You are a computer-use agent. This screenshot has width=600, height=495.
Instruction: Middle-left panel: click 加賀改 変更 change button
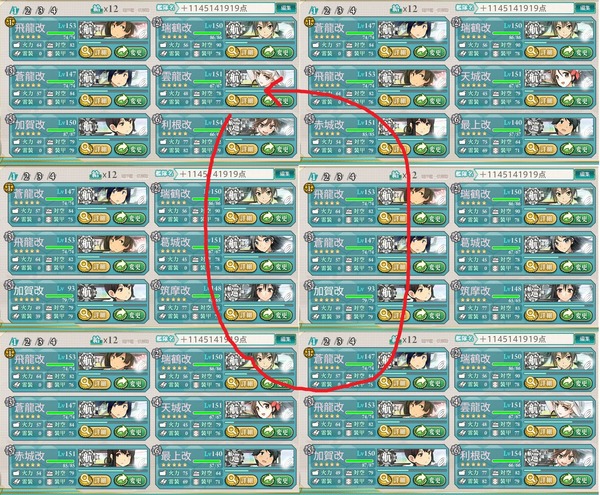(129, 314)
